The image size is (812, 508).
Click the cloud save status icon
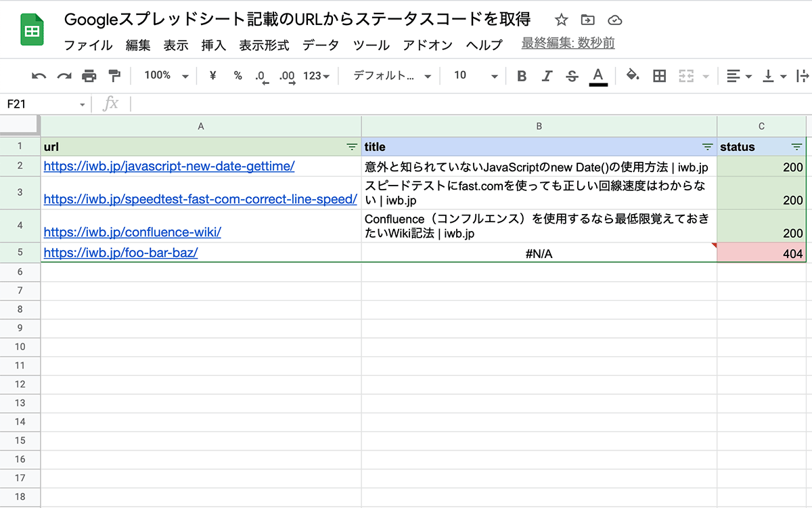tap(614, 20)
